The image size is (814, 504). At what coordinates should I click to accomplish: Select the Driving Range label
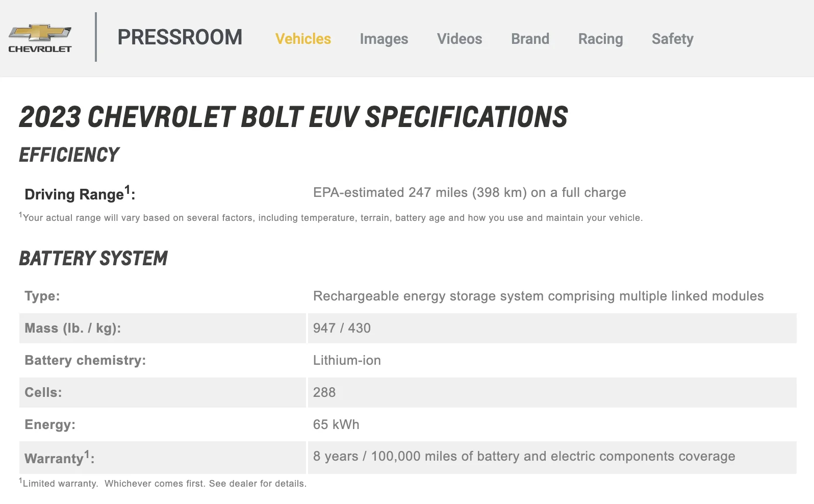click(x=80, y=193)
